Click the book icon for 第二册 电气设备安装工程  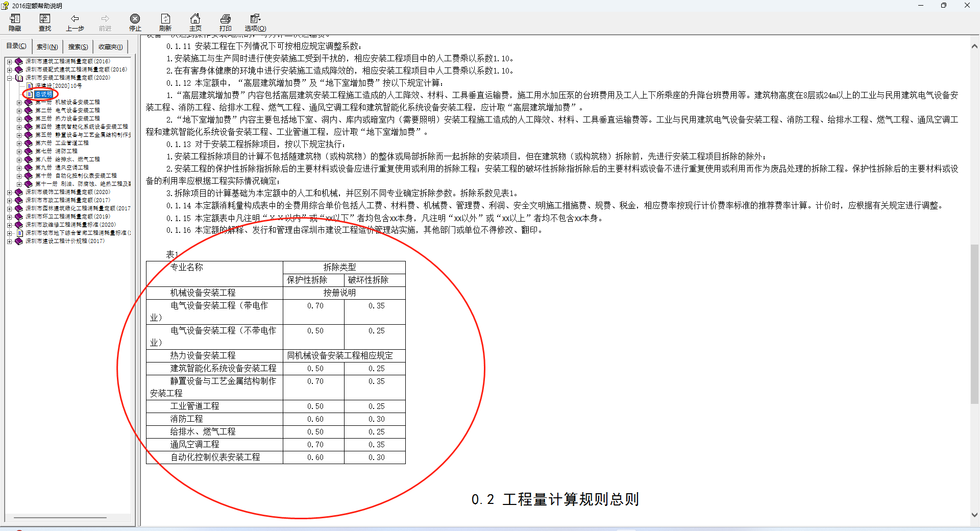[29, 110]
